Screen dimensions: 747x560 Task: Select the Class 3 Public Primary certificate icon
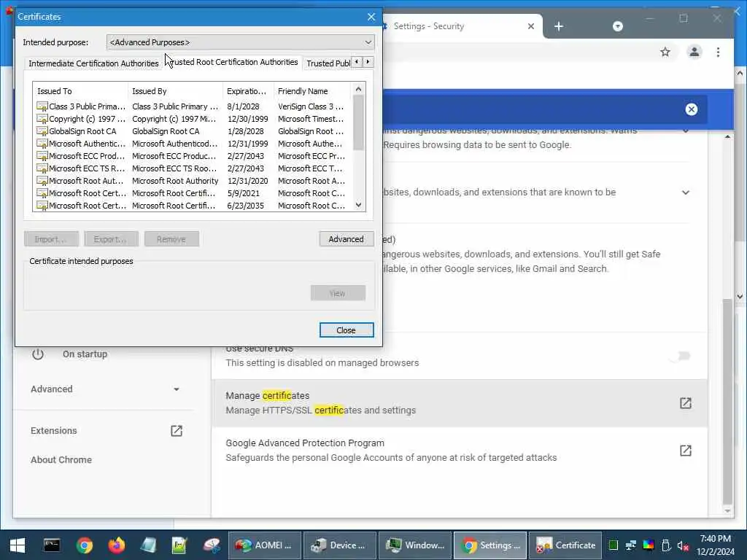tap(42, 106)
